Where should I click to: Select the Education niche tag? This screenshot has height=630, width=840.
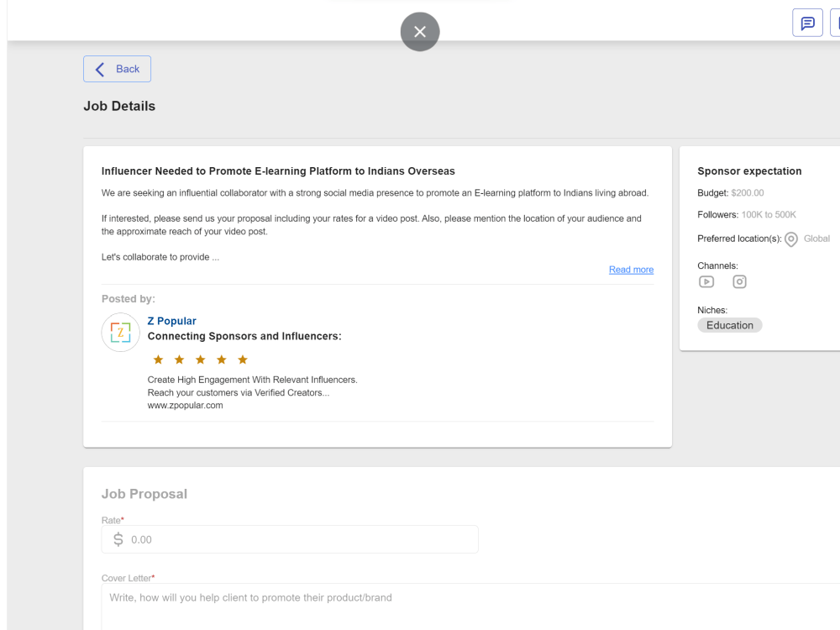click(729, 325)
